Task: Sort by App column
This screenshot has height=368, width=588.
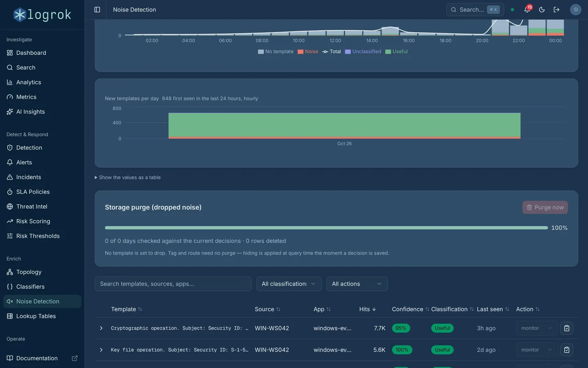Action: [322, 309]
